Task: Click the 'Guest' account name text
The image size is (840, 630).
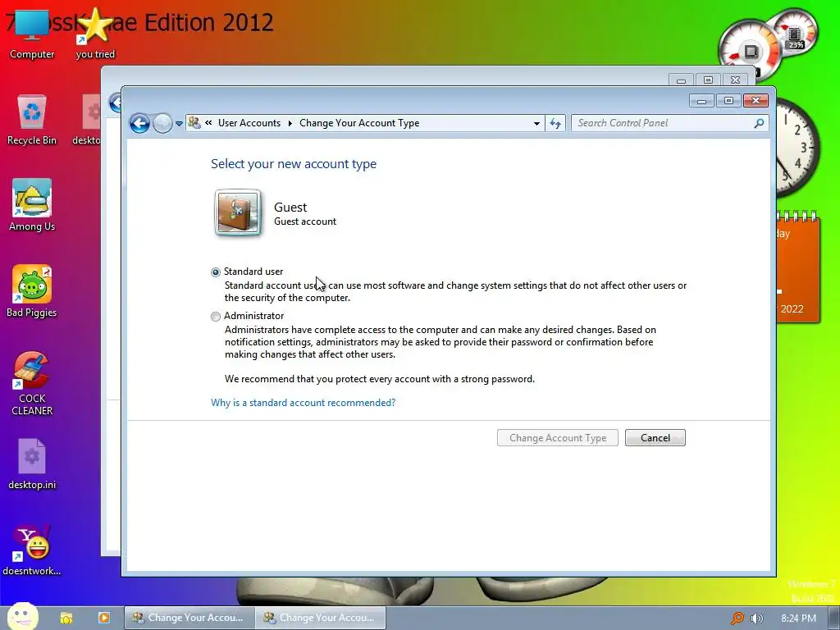Action: click(x=290, y=208)
